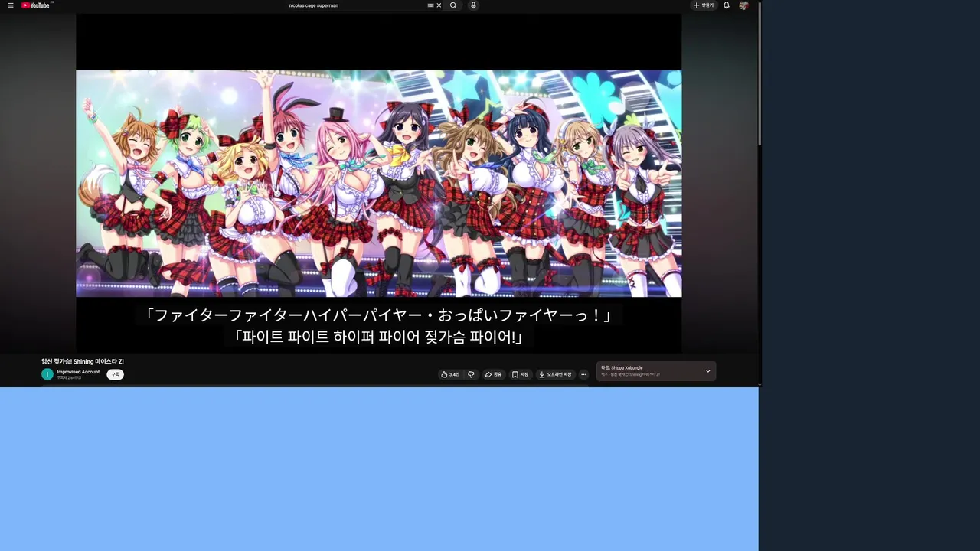Click 'Shippu Xabungle' in the next-up panel
The height and width of the screenshot is (551, 980).
click(627, 368)
